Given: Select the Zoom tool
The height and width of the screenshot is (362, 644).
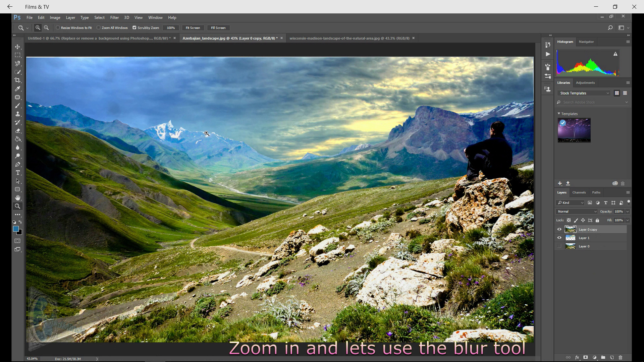Looking at the screenshot, I should (18, 206).
